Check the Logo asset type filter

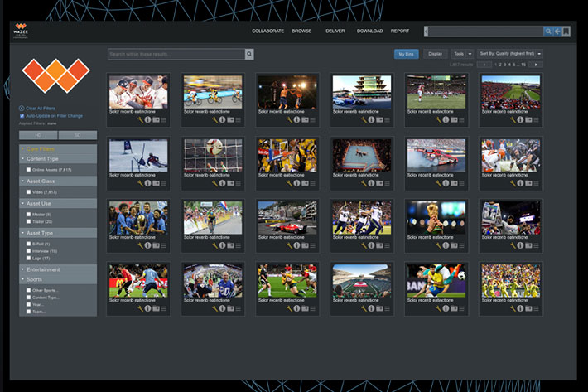28,258
